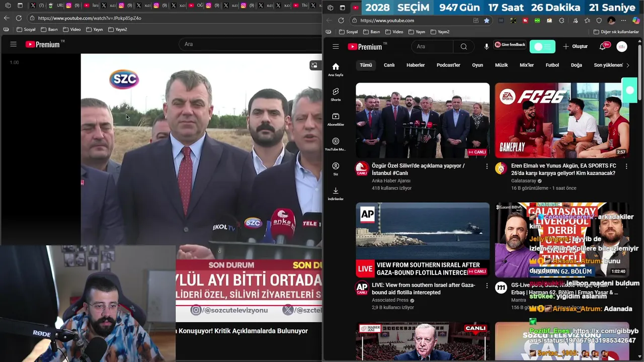Reload youtube.com in the right browser window
The image size is (644, 362).
tap(341, 21)
